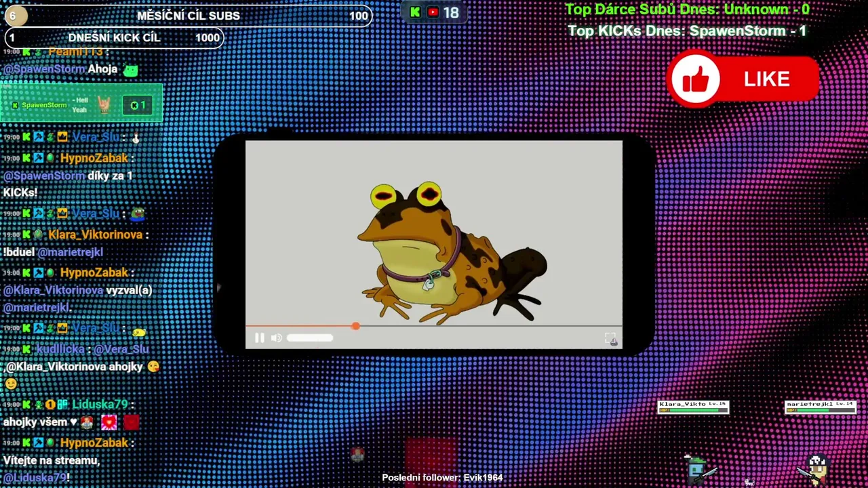Image resolution: width=868 pixels, height=488 pixels.
Task: Click the @marietrejkl mention after !bduel
Action: pos(71,252)
